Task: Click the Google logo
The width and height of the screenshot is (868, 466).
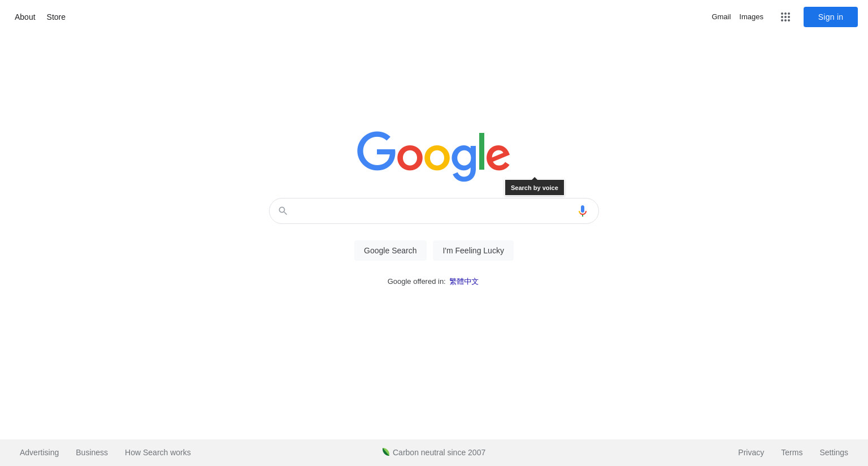Action: pos(433,157)
